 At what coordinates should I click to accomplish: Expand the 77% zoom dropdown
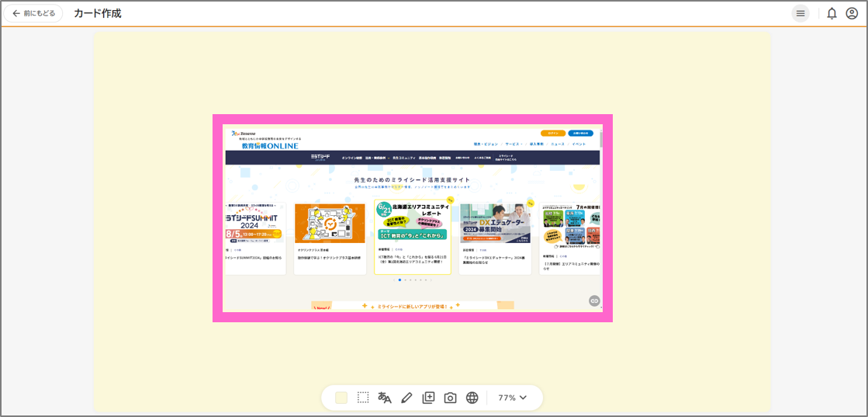tap(513, 398)
